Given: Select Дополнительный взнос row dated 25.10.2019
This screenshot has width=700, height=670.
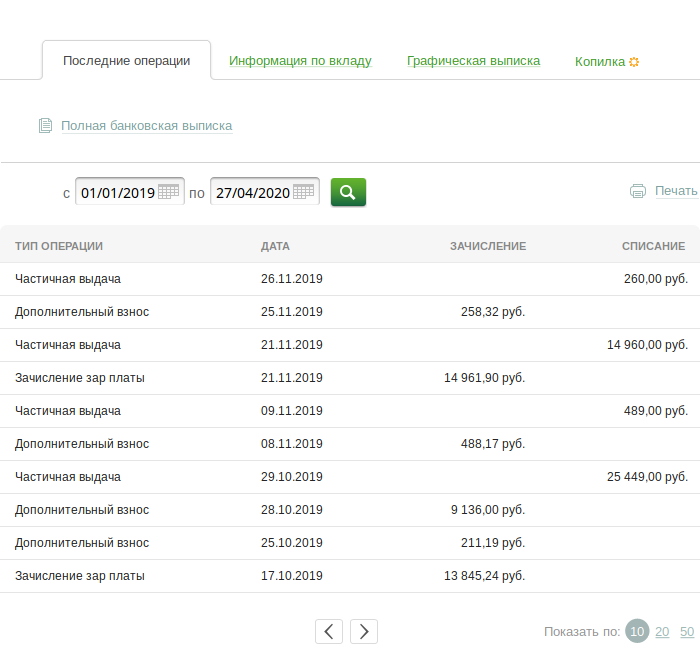Looking at the screenshot, I should [x=350, y=543].
